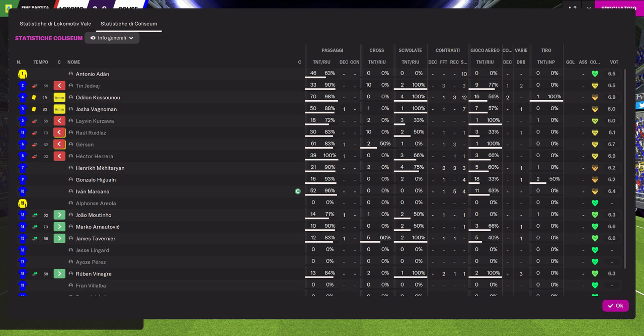Open player Gérson from the list
The height and width of the screenshot is (336, 644).
coord(85,145)
